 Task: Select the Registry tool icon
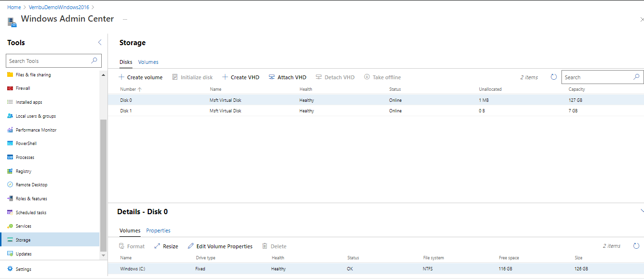click(10, 171)
